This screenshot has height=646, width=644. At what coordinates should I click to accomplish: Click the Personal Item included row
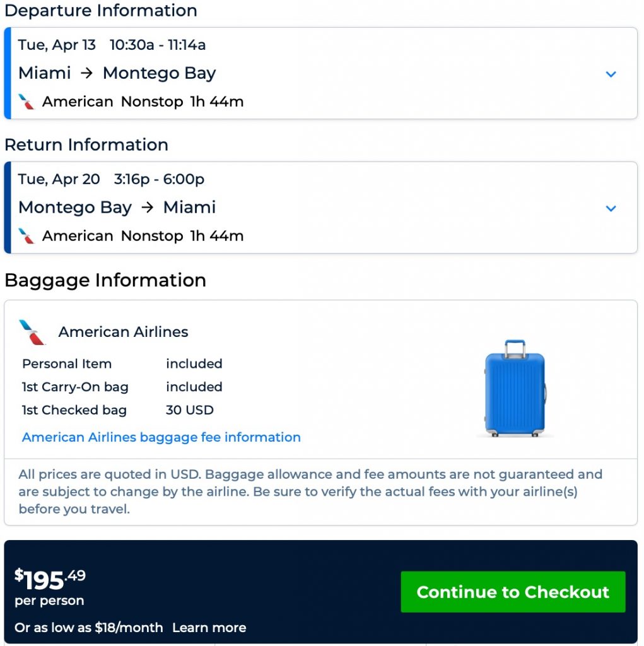click(122, 364)
